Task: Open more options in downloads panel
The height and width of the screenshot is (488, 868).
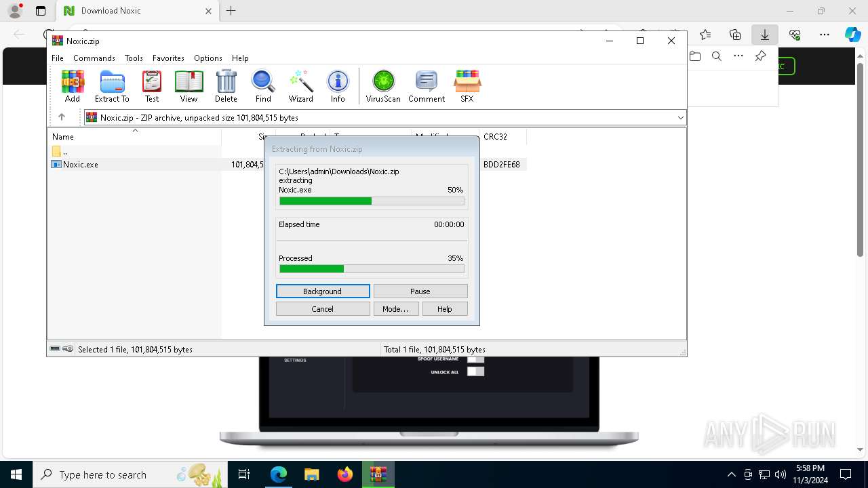Action: [x=738, y=56]
